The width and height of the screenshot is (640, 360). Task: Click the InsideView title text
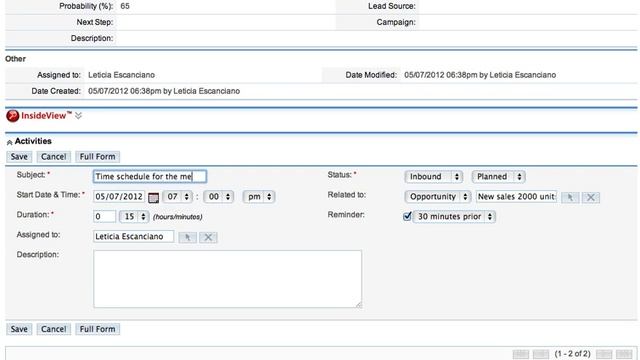tap(46, 116)
